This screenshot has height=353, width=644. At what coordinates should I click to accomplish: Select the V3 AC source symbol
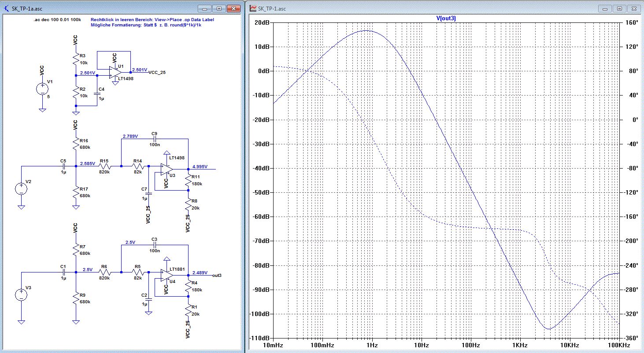click(21, 294)
